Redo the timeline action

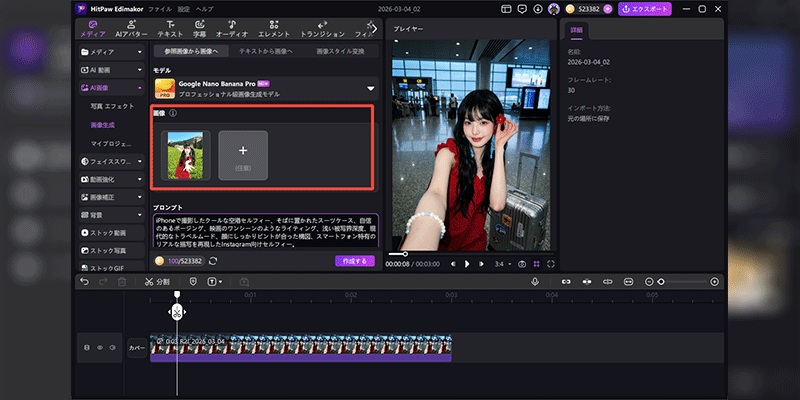click(103, 282)
